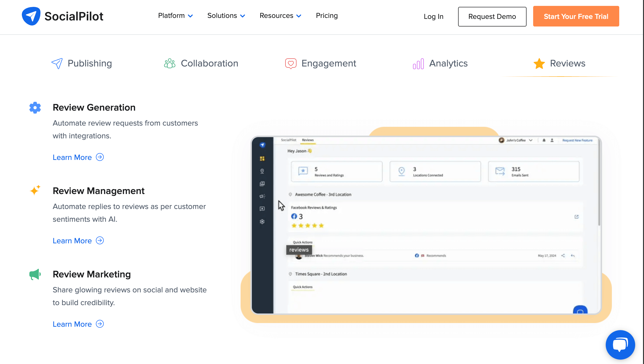Select the Reviews feature tab

pos(559,64)
